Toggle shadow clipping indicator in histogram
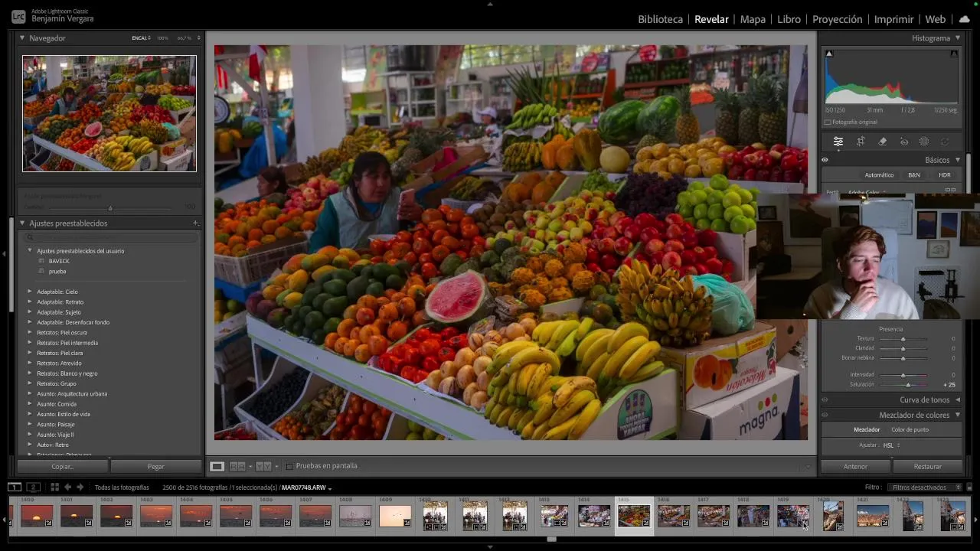Screen dimensions: 980x551 point(828,54)
